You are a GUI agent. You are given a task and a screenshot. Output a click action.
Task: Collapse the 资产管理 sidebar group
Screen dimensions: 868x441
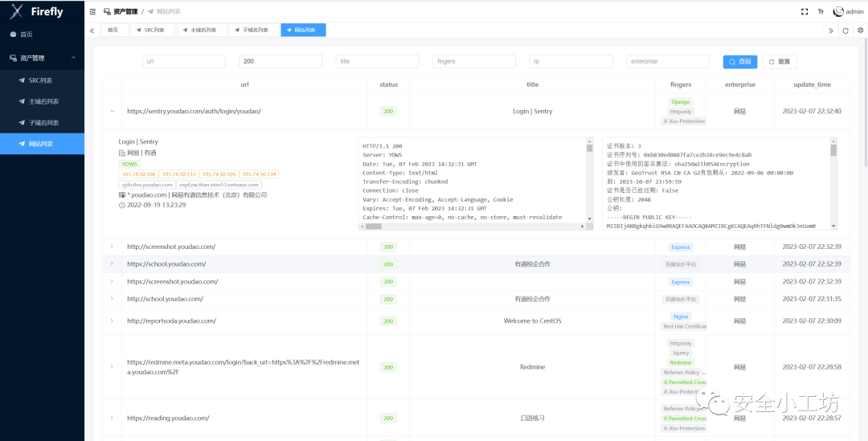pos(42,58)
